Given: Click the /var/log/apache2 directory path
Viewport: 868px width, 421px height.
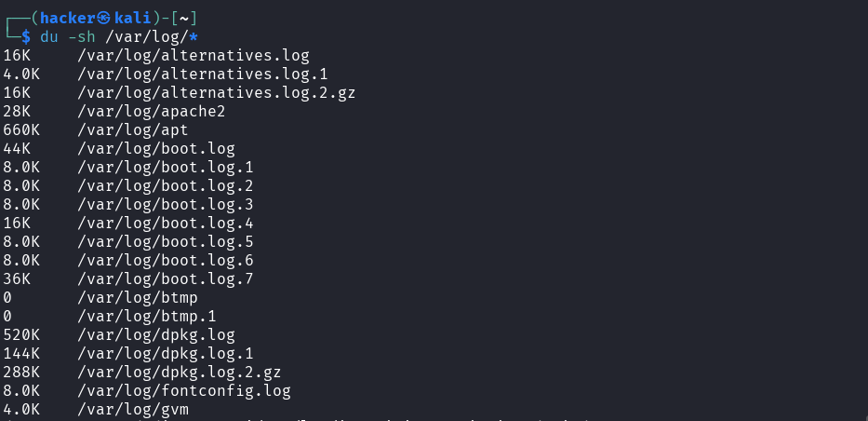Looking at the screenshot, I should point(152,112).
